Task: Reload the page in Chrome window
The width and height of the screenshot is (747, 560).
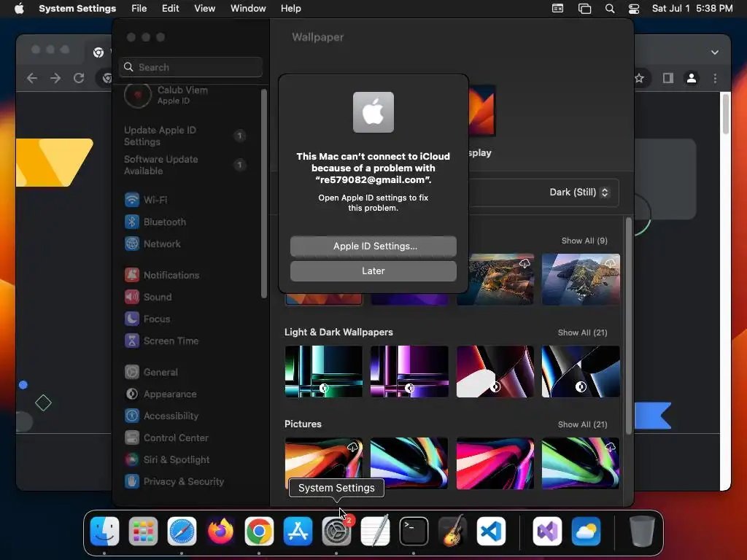Action: [x=79, y=78]
